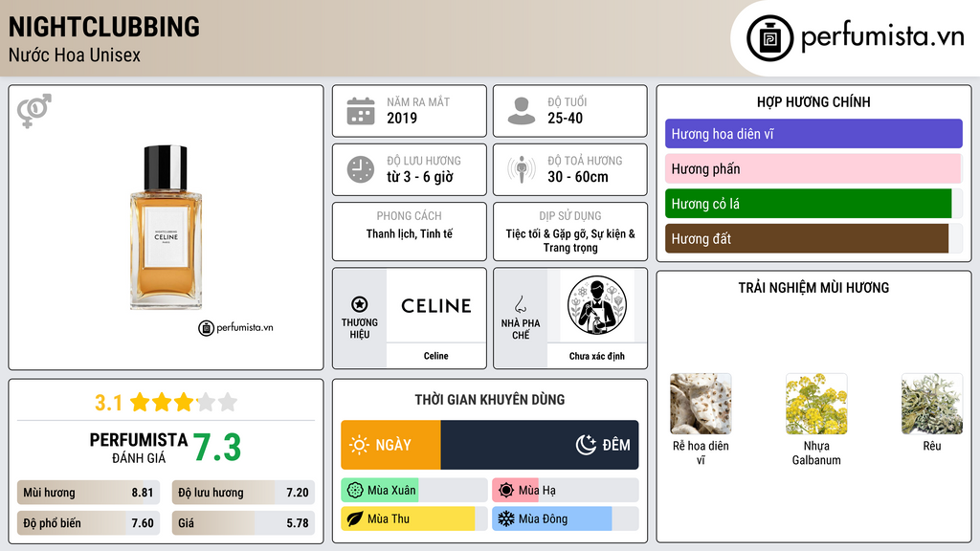Click the Rêu note image

pyautogui.click(x=932, y=404)
